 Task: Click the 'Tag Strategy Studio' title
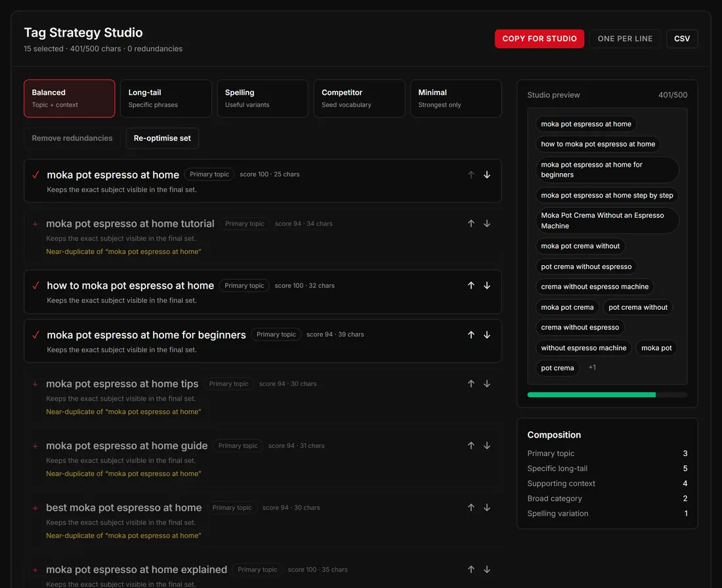pyautogui.click(x=83, y=33)
